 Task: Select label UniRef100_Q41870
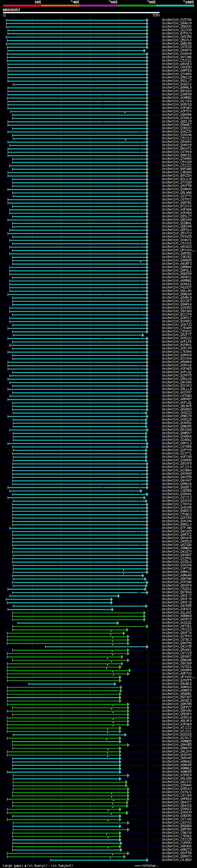(177, 551)
